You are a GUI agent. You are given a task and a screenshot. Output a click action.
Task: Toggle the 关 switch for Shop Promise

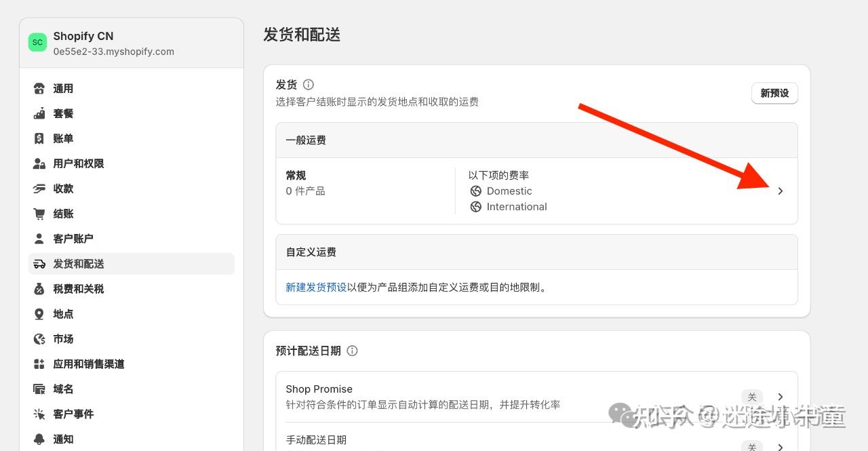[x=751, y=396]
